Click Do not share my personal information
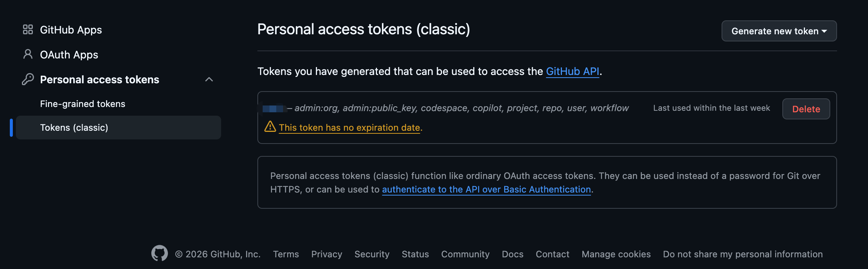 click(x=743, y=254)
